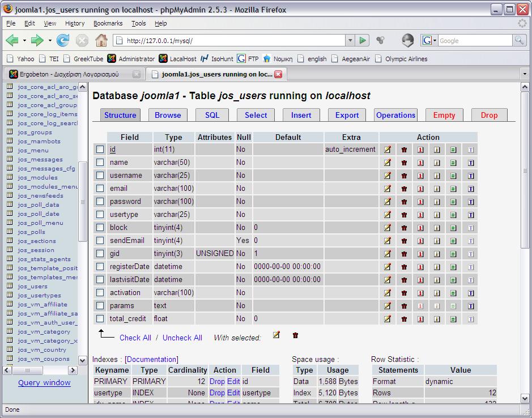Set primary key icon on username row
Screen dimensions: 532x418
click(420, 176)
